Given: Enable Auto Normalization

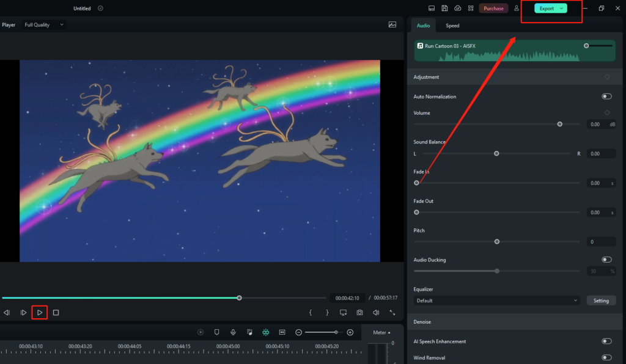Looking at the screenshot, I should (x=606, y=96).
